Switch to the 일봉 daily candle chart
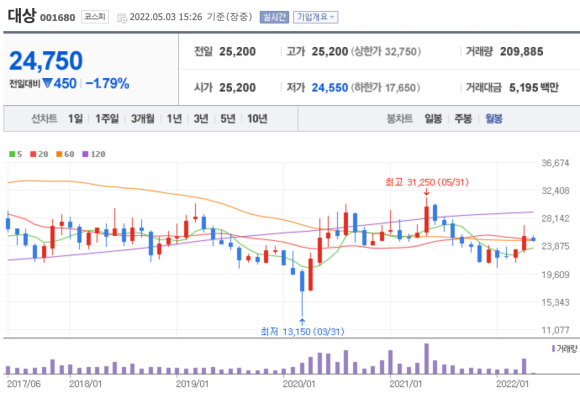580x393 pixels. point(433,119)
